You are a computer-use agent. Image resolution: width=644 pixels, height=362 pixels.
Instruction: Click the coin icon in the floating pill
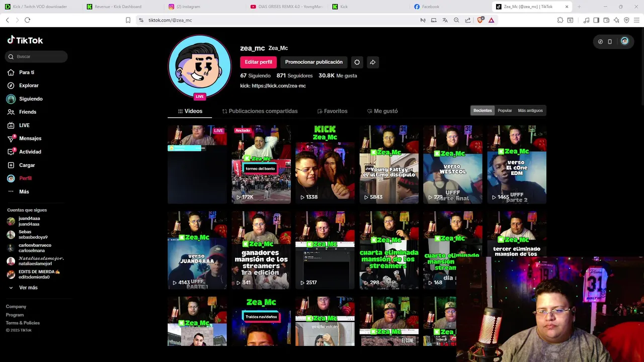pos(600,42)
